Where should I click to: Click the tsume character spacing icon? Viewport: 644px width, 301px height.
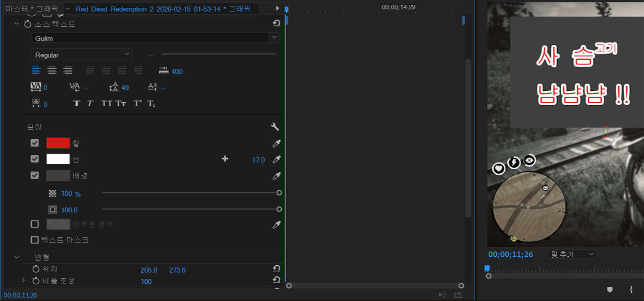[36, 104]
